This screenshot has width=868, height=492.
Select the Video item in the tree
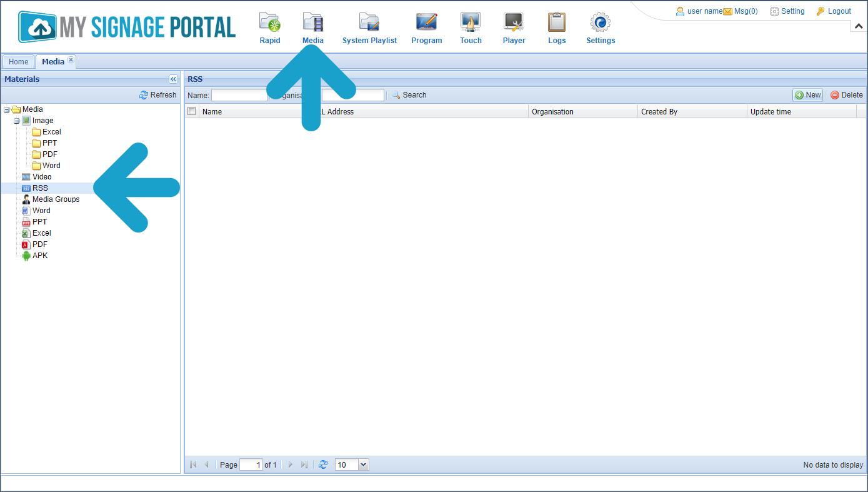[x=42, y=177]
